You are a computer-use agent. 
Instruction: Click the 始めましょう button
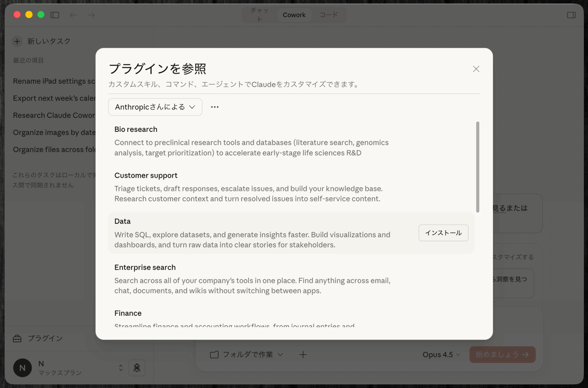click(x=502, y=355)
